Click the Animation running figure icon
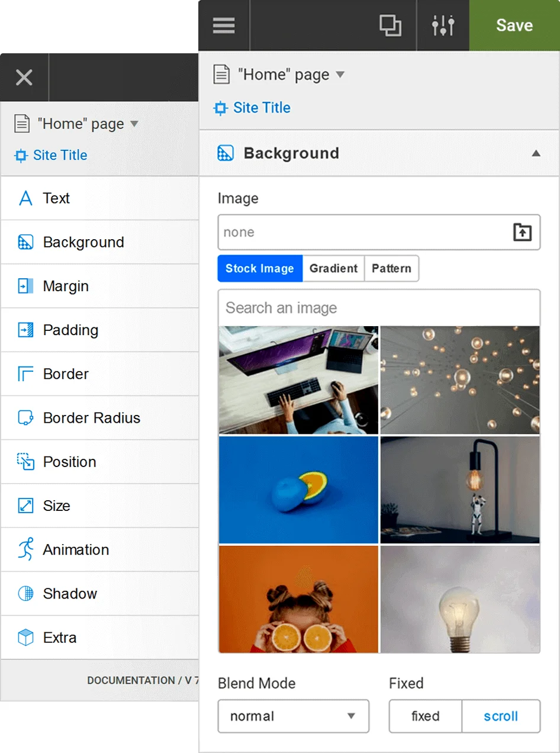 [x=25, y=549]
